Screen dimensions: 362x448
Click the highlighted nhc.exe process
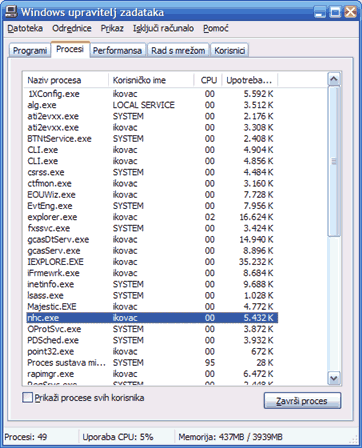coord(151,318)
